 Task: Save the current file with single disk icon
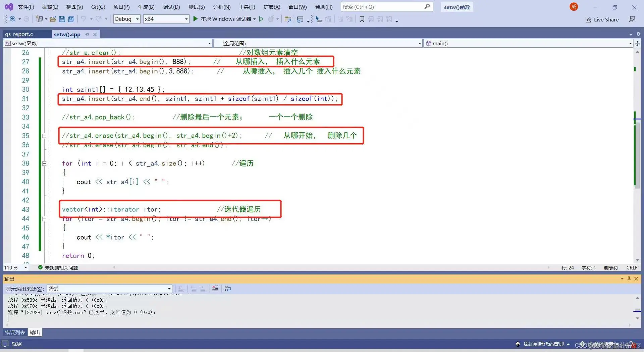(62, 19)
